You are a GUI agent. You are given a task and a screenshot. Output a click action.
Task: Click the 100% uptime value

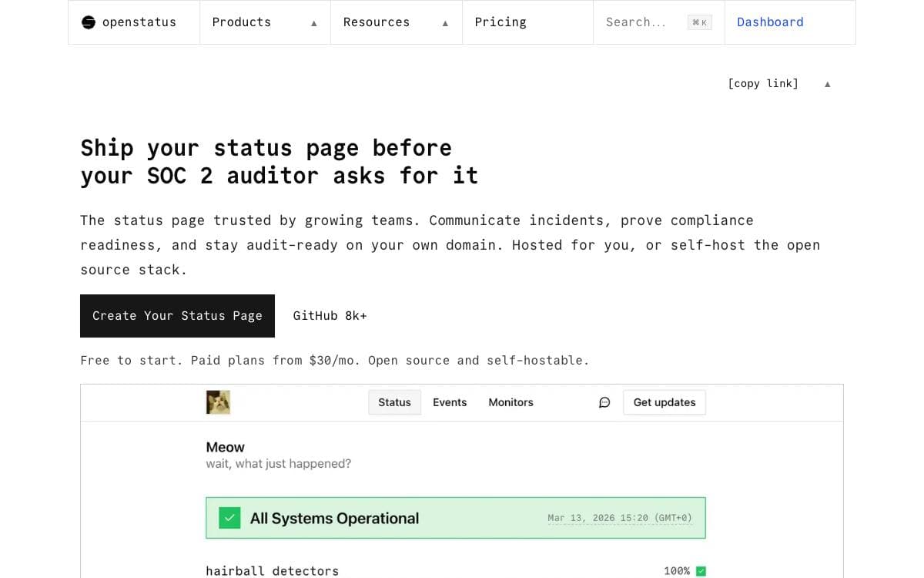677,571
